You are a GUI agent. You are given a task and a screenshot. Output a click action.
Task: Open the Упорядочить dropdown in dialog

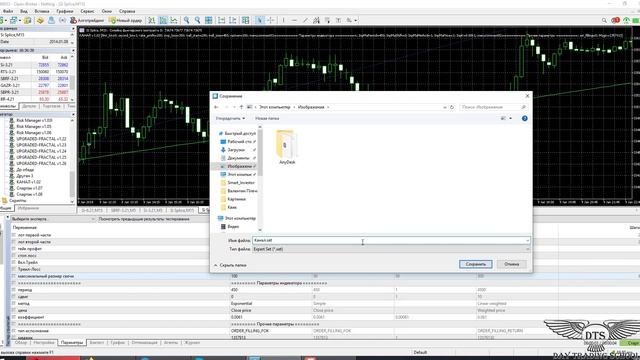coord(230,118)
